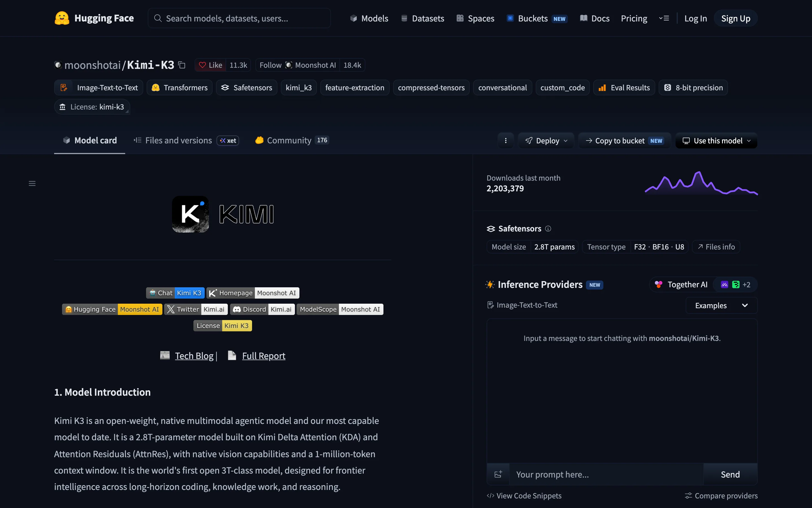Click the moonshotai organization name

point(92,65)
